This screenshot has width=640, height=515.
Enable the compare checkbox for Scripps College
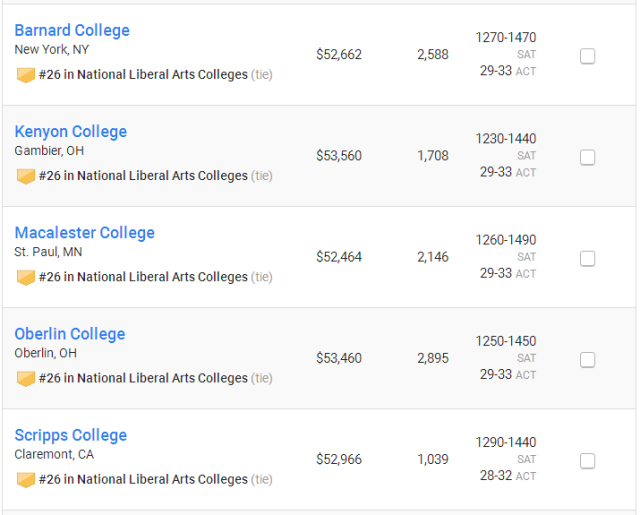pyautogui.click(x=587, y=461)
